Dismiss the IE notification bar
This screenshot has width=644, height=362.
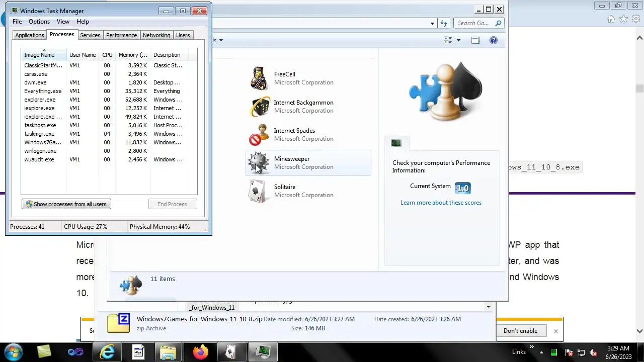tap(555, 331)
